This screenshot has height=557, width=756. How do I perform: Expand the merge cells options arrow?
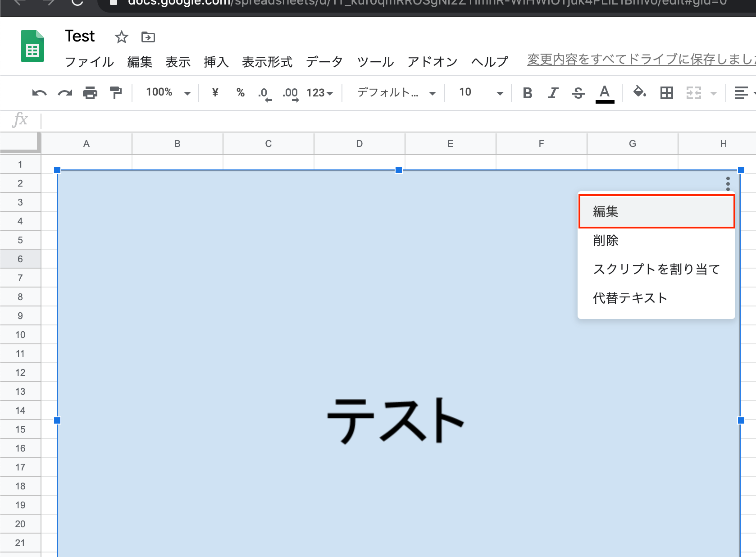714,93
